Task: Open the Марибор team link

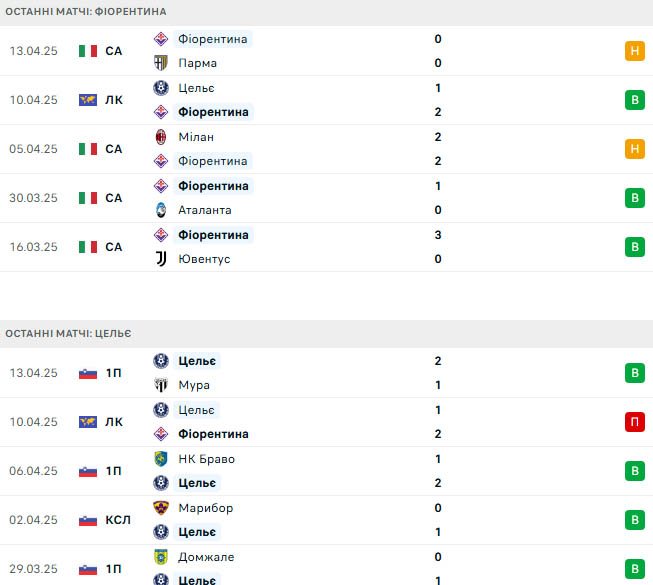Action: tap(206, 508)
